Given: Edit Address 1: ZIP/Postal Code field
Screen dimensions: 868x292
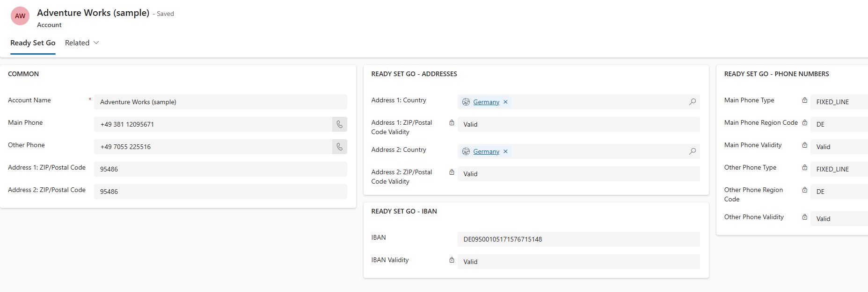Looking at the screenshot, I should (x=220, y=169).
